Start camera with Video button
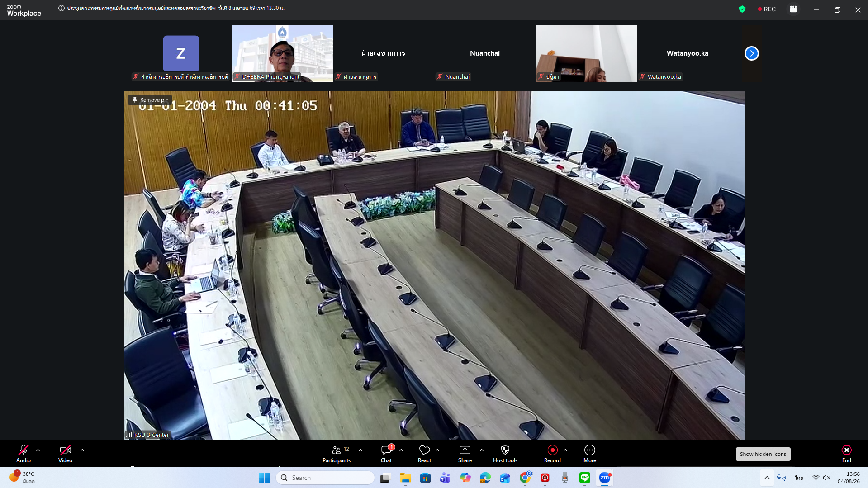 (x=65, y=454)
